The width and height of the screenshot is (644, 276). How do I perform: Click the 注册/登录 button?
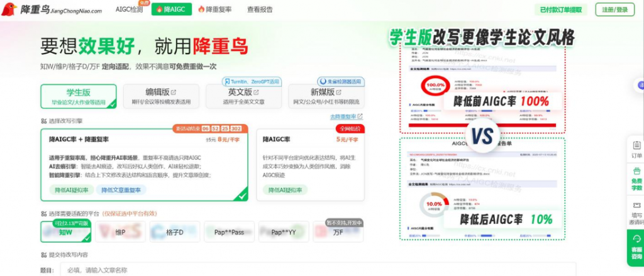[614, 9]
